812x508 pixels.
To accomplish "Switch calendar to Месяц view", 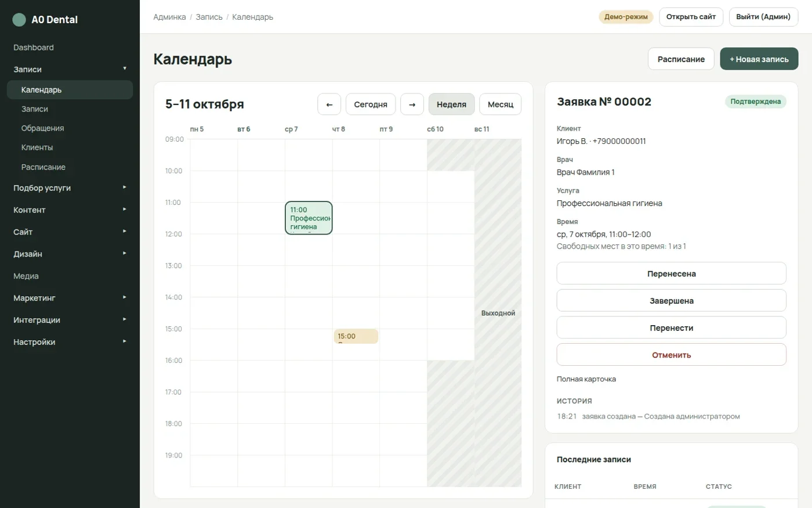I will pyautogui.click(x=501, y=105).
